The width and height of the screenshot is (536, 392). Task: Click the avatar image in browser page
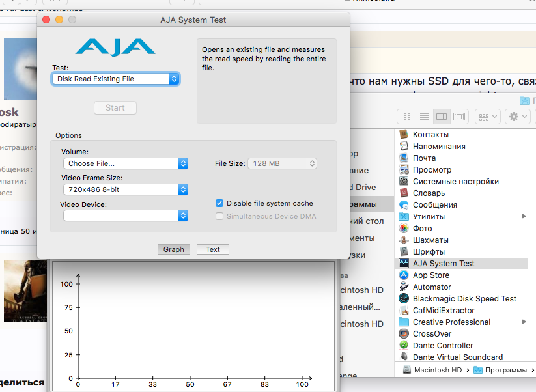20,68
